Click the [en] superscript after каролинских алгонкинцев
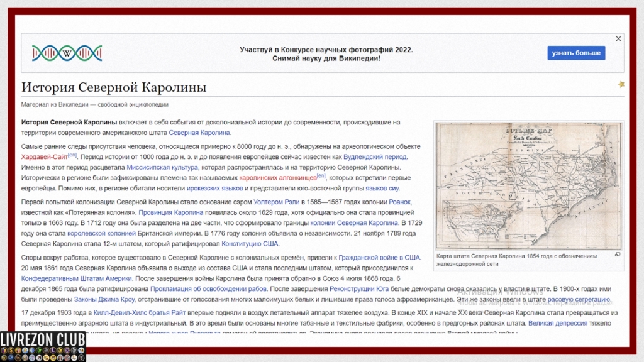The width and height of the screenshot is (644, 362). coord(321,176)
